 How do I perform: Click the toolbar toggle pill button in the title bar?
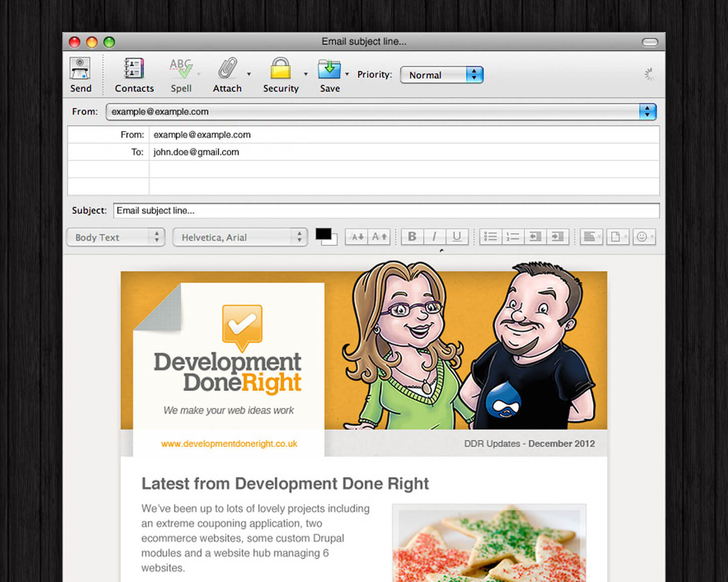(x=650, y=42)
